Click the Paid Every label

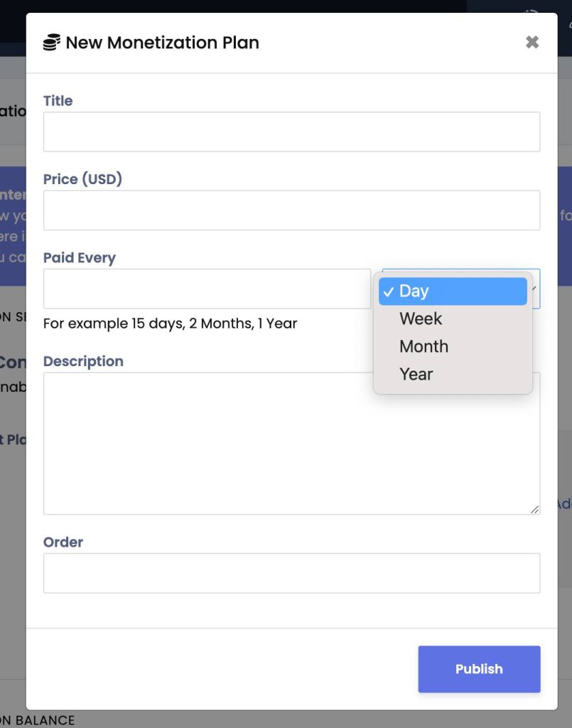click(x=80, y=257)
